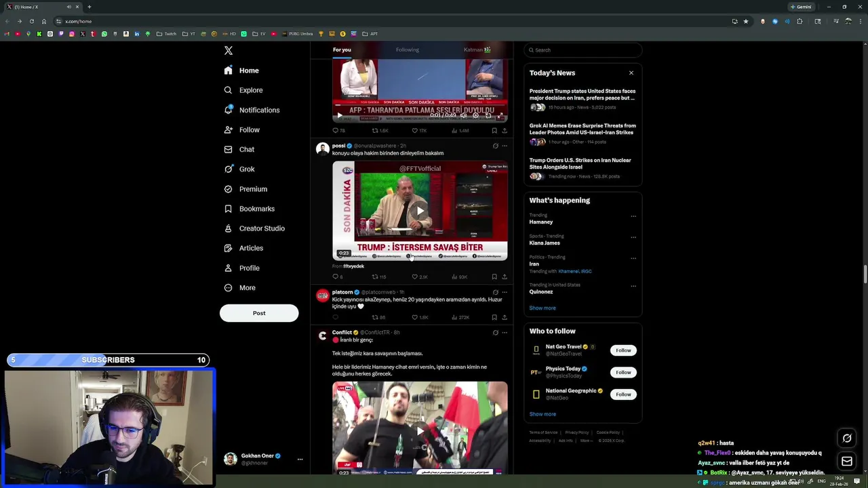Reply to possi's post
868x488 pixels.
click(337, 277)
